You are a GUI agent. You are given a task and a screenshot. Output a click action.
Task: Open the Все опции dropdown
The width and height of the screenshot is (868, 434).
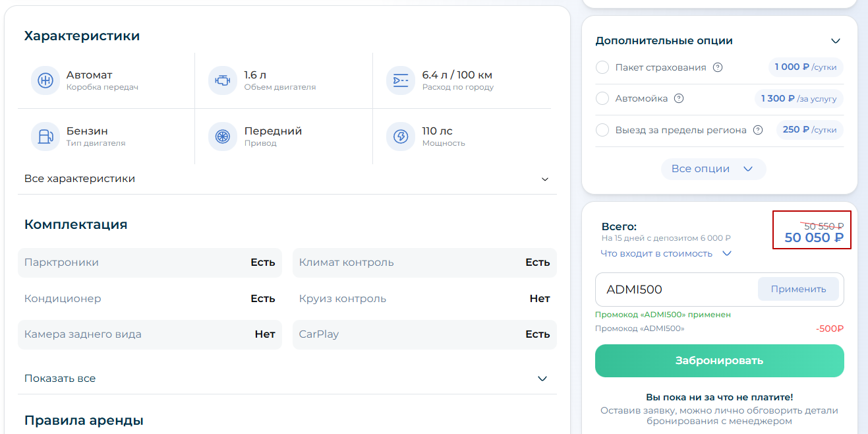point(712,169)
